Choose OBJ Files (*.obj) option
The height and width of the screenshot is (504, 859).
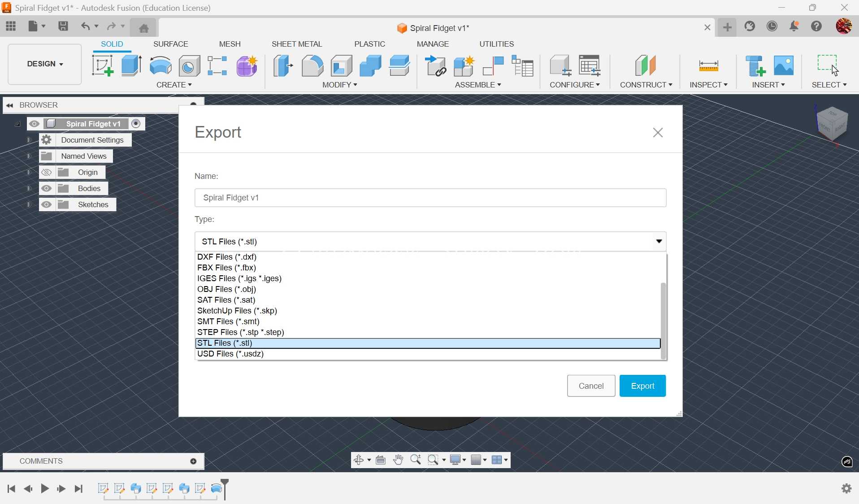point(428,289)
